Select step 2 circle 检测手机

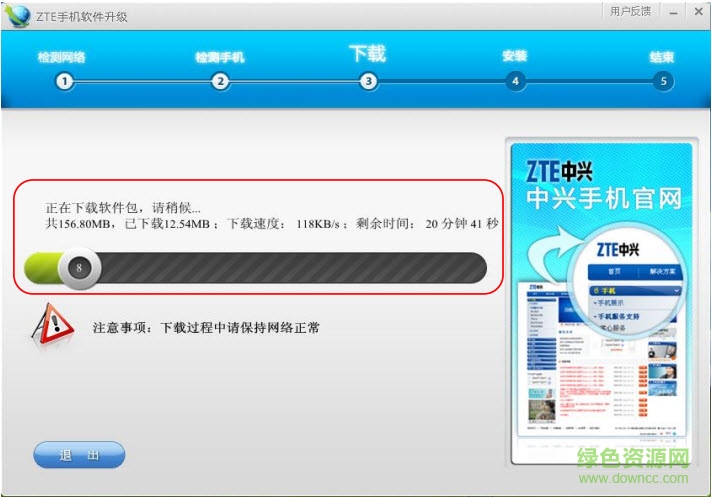click(220, 82)
